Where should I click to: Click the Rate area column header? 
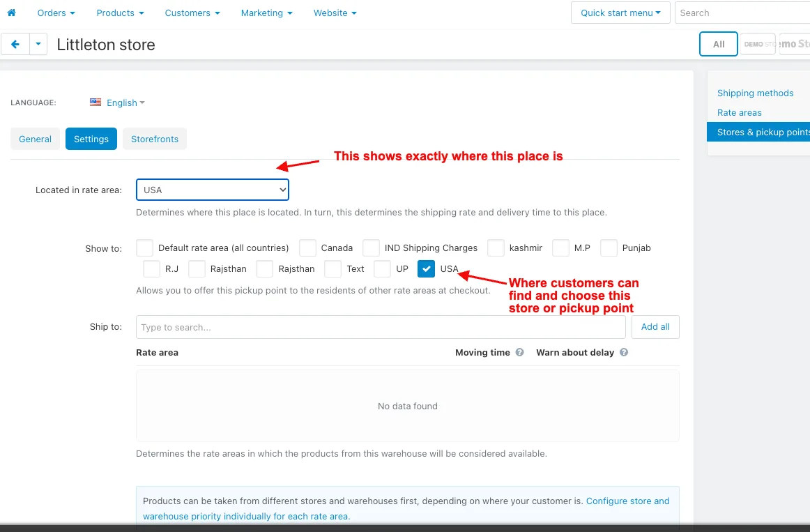[157, 352]
